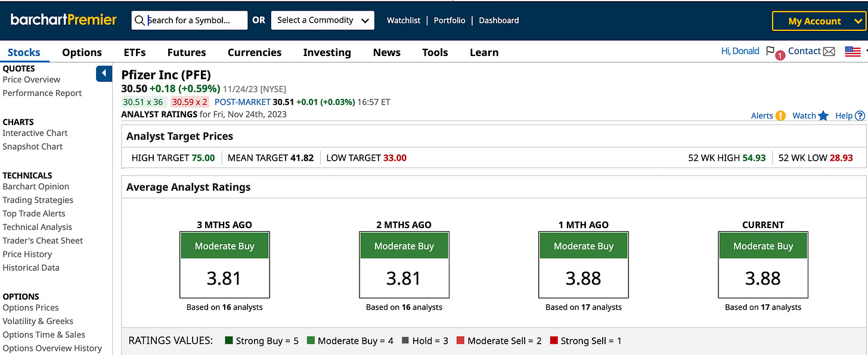The height and width of the screenshot is (355, 868).
Task: Open the Portfolio link
Action: click(449, 20)
